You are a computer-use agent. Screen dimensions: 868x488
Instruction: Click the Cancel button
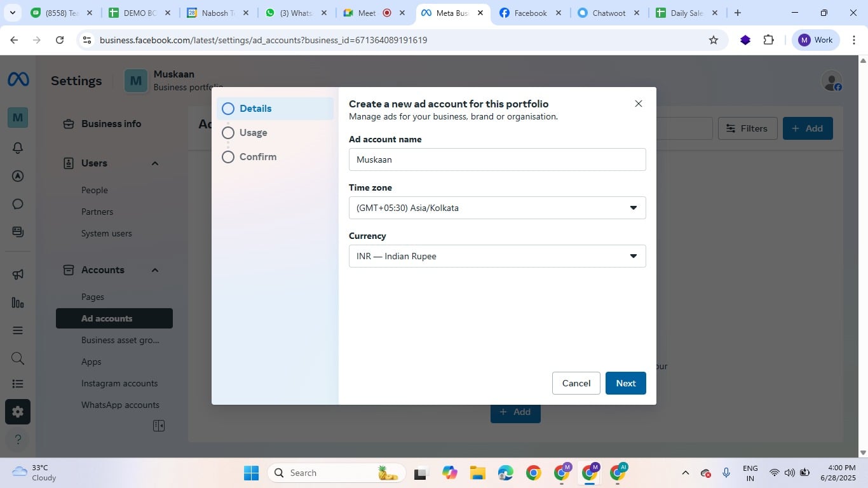(x=576, y=383)
